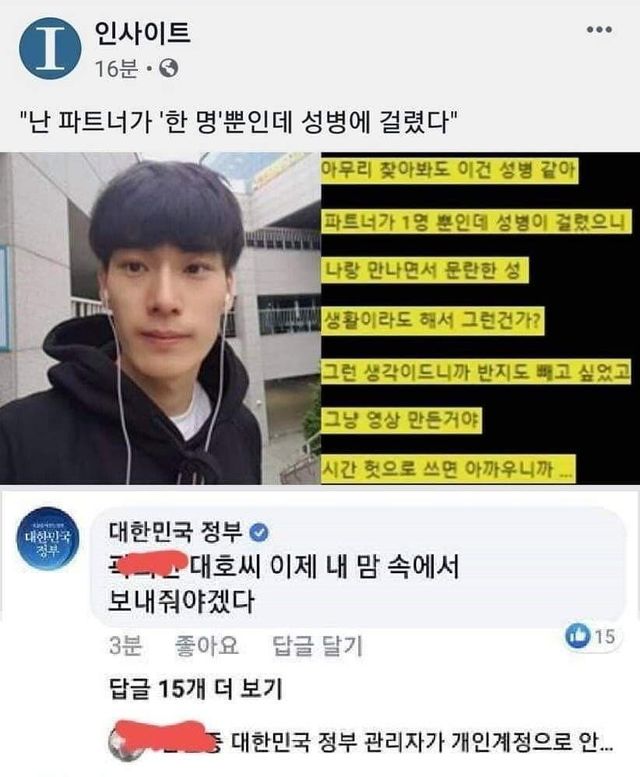Image resolution: width=640 pixels, height=777 pixels.
Task: Open the 인사이트 page name link
Action: [142, 33]
